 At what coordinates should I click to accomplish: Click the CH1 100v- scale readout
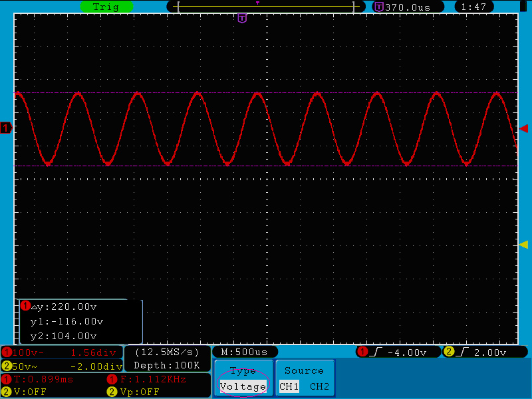click(28, 352)
